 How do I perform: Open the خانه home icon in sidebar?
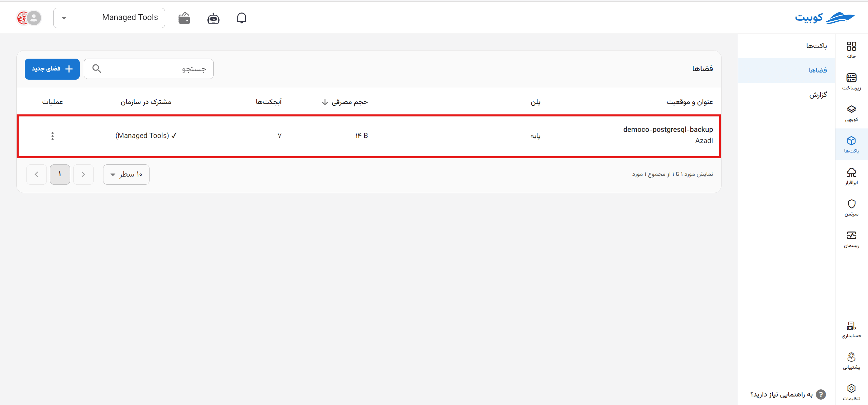pyautogui.click(x=851, y=50)
